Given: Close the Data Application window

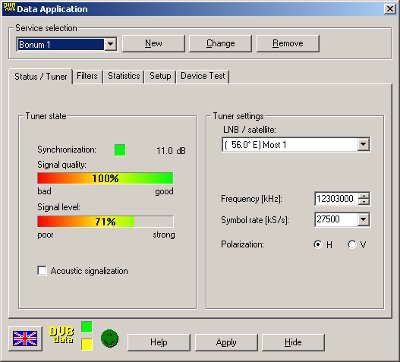Looking at the screenshot, I should point(390,9).
